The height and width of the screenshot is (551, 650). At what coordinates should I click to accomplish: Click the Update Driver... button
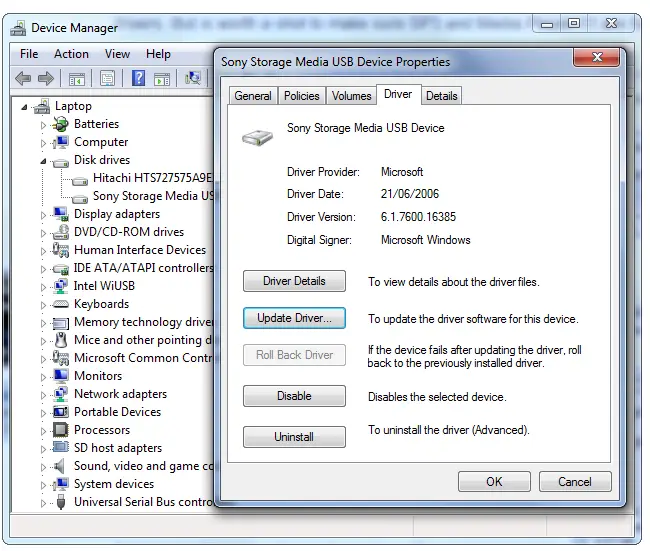[294, 318]
